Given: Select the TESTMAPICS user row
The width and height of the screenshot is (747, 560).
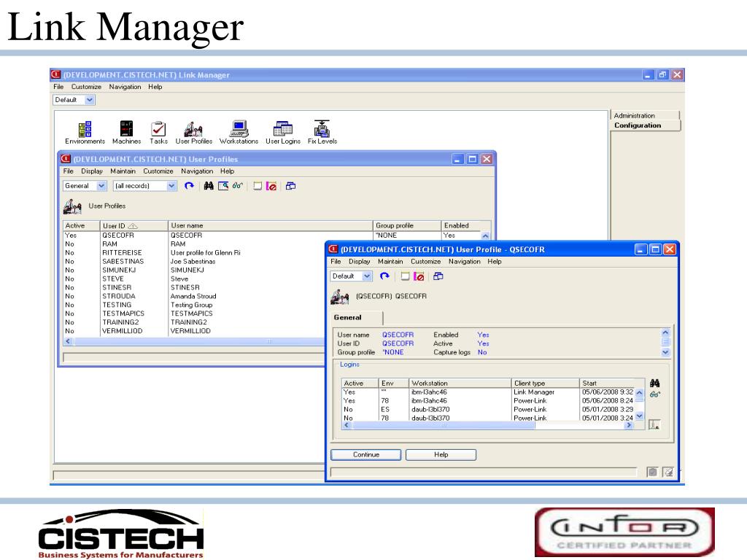Looking at the screenshot, I should pos(194,314).
